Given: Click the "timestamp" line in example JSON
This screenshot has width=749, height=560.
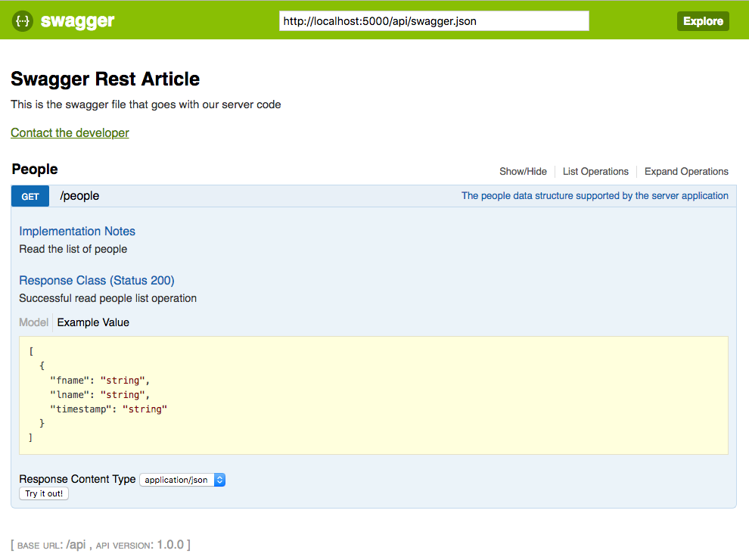Looking at the screenshot, I should [108, 409].
